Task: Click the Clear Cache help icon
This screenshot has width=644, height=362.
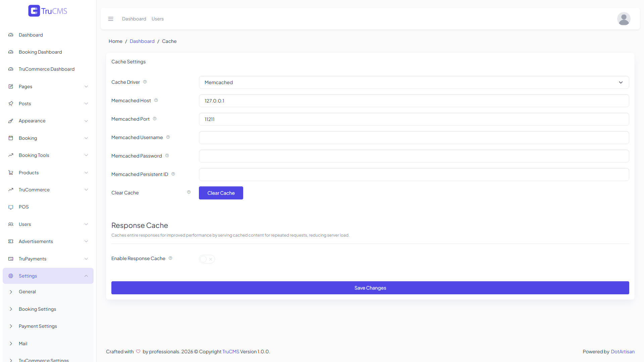Action: (x=189, y=192)
